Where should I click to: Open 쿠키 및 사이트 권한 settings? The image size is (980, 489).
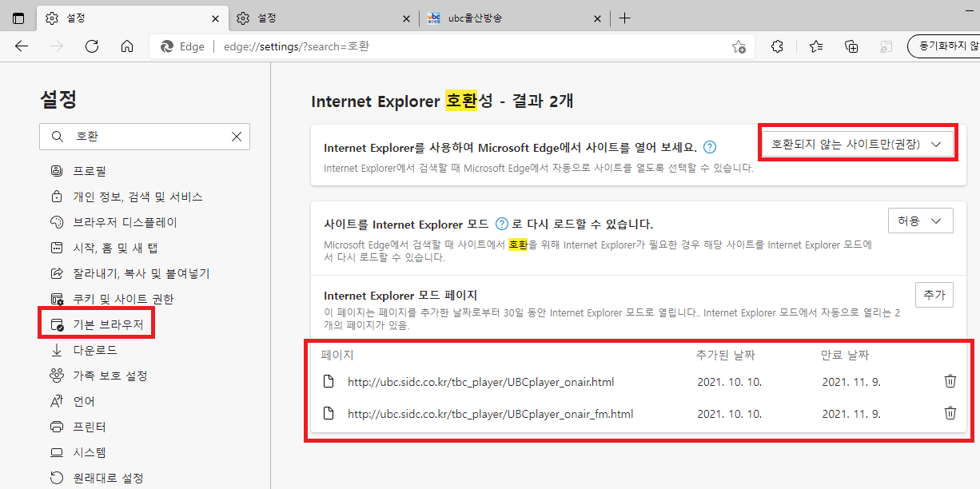coord(123,299)
